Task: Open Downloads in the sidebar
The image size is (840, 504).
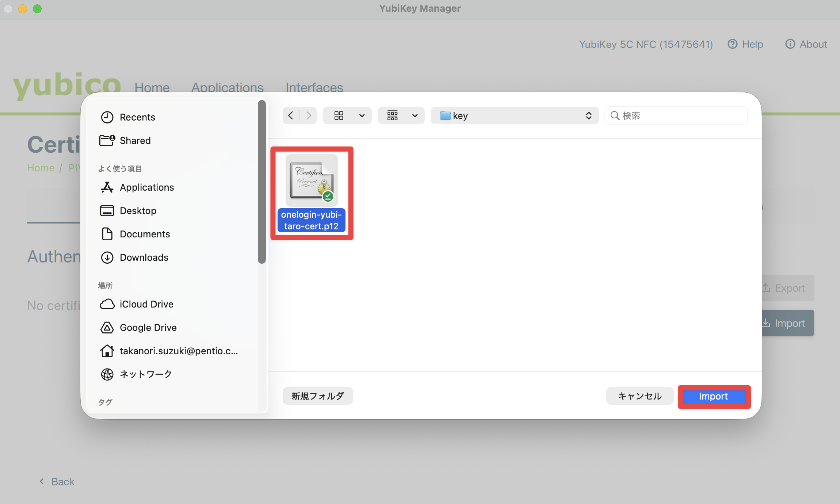Action: (144, 257)
